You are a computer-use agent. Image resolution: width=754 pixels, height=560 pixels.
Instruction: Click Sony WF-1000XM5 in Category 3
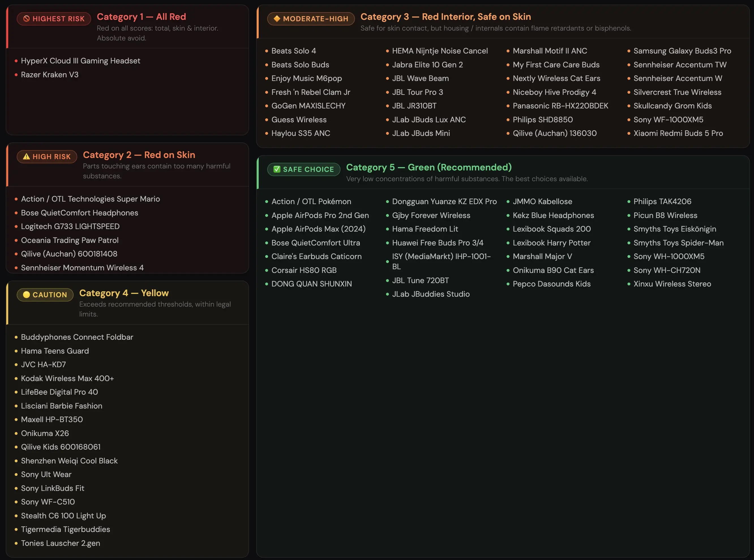(668, 120)
